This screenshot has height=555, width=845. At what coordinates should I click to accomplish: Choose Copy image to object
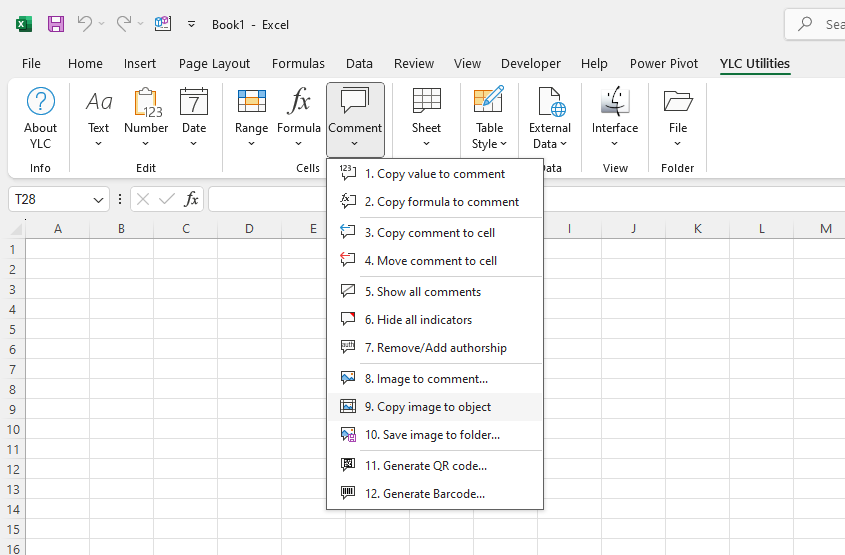click(x=427, y=407)
